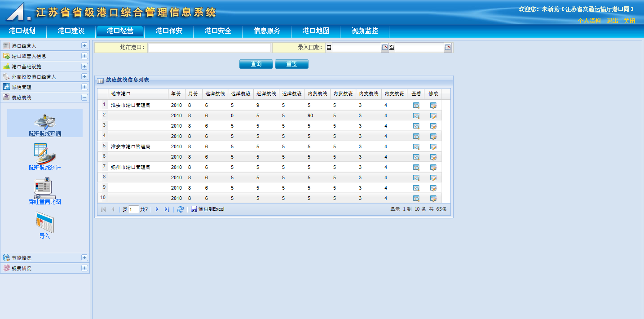Expand the 诚信管理 sidebar panel
The height and width of the screenshot is (319, 644).
click(84, 87)
